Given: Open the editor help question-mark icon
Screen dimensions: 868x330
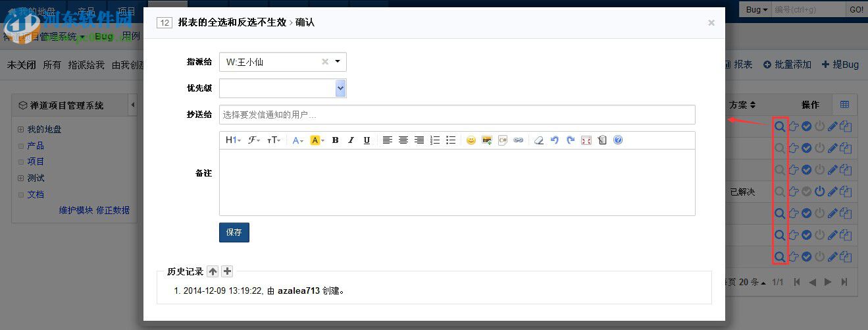Looking at the screenshot, I should point(618,140).
